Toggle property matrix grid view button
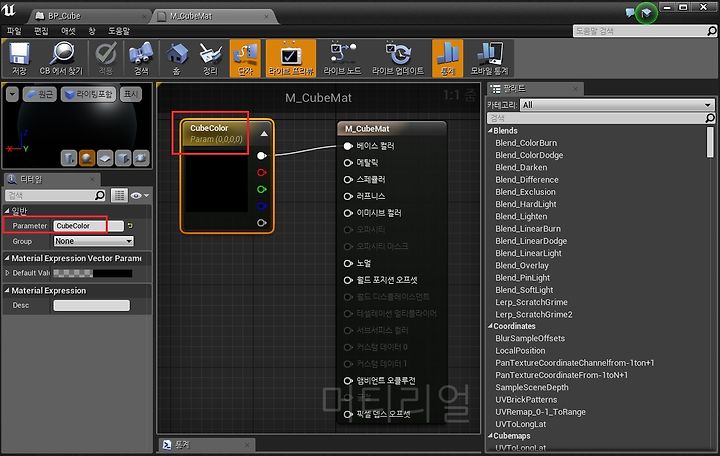Screen dimensions: 720x456 tap(119, 196)
